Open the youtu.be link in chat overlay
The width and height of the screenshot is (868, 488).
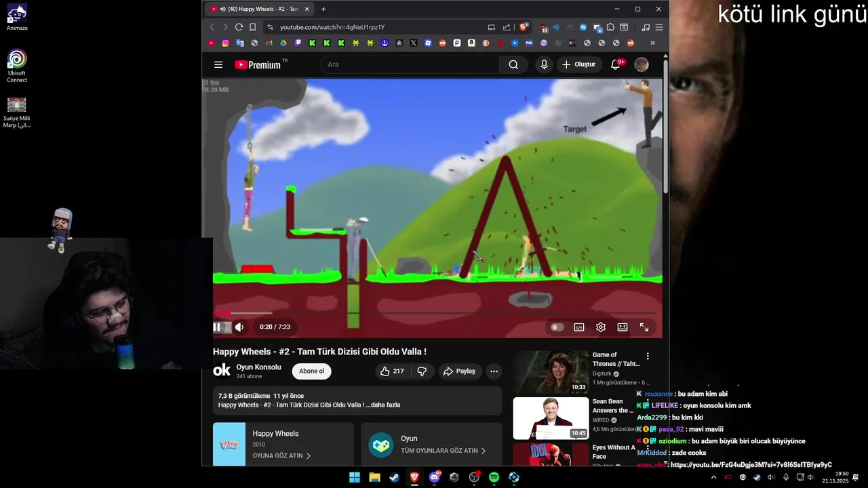coord(751,465)
